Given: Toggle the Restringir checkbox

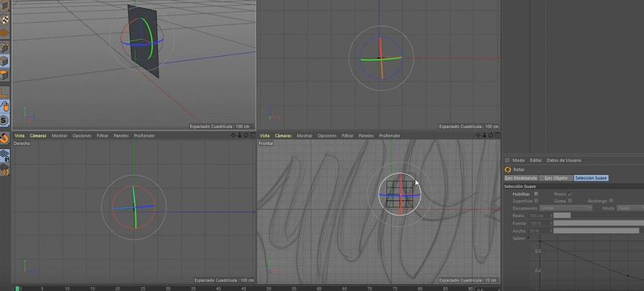Looking at the screenshot, I should 612,201.
